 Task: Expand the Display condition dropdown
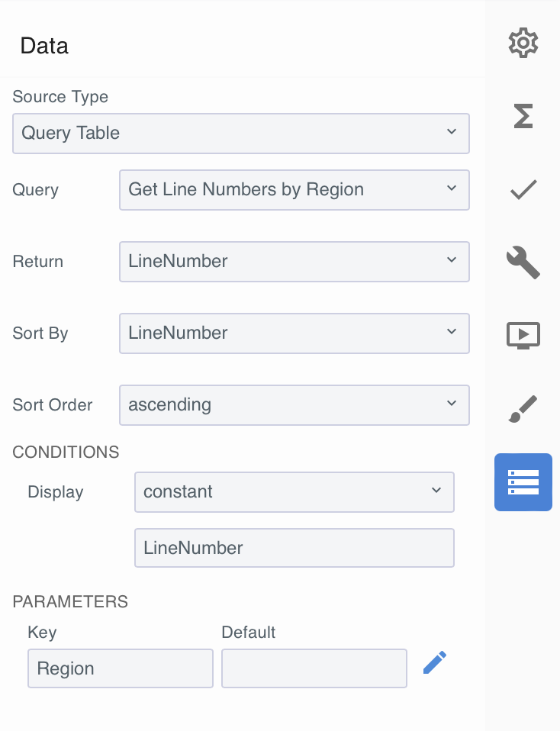pos(294,492)
